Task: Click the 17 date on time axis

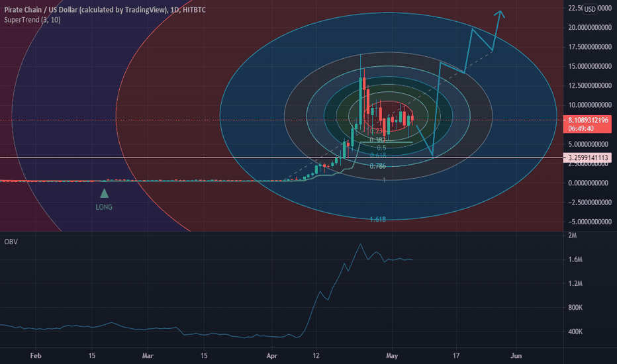Action: (x=456, y=356)
